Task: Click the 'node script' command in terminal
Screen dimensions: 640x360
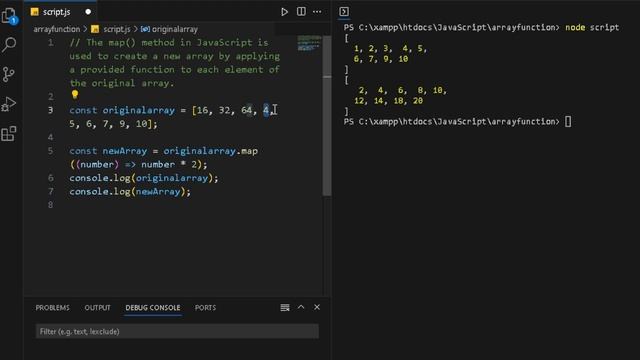Action: coord(592,27)
